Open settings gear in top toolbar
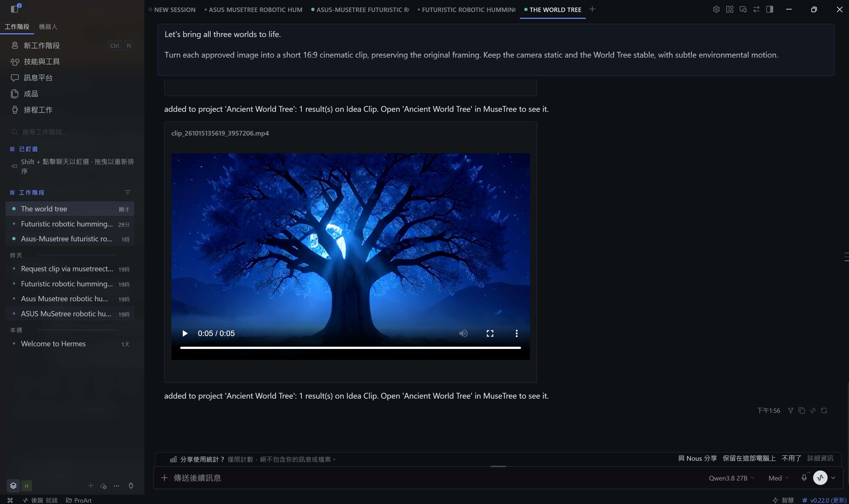 pyautogui.click(x=716, y=10)
